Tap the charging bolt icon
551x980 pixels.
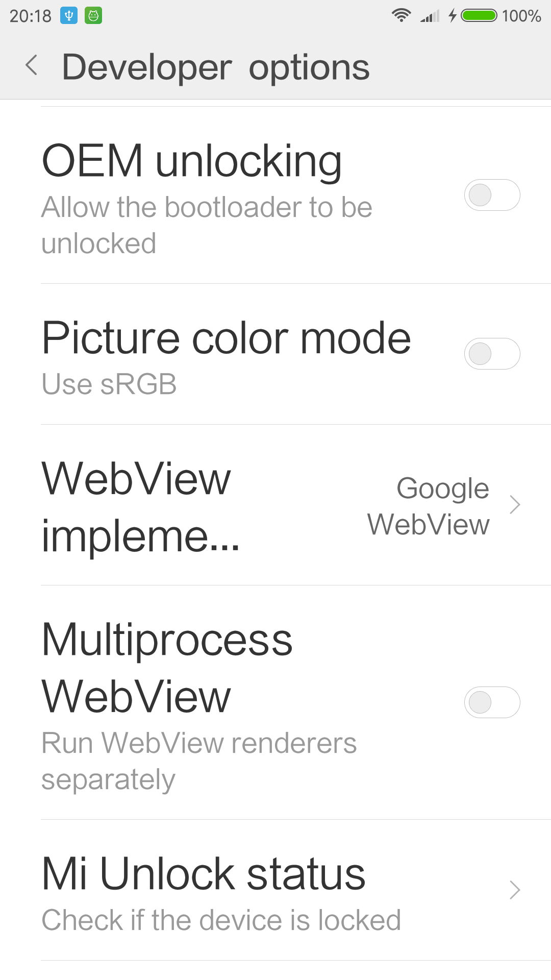point(452,15)
